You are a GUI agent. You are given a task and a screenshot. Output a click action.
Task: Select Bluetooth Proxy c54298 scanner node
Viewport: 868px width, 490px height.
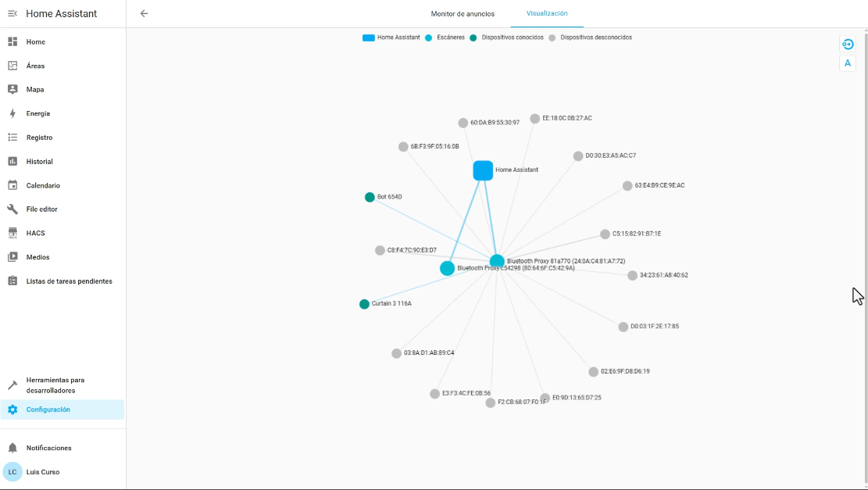(x=448, y=269)
